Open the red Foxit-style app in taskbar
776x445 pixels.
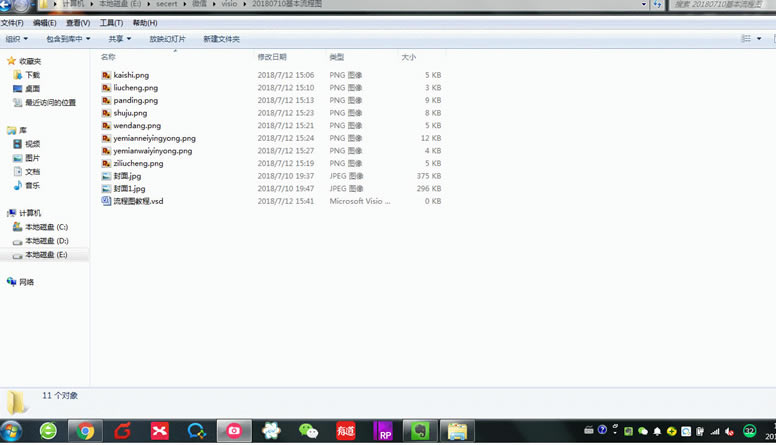pyautogui.click(x=122, y=431)
